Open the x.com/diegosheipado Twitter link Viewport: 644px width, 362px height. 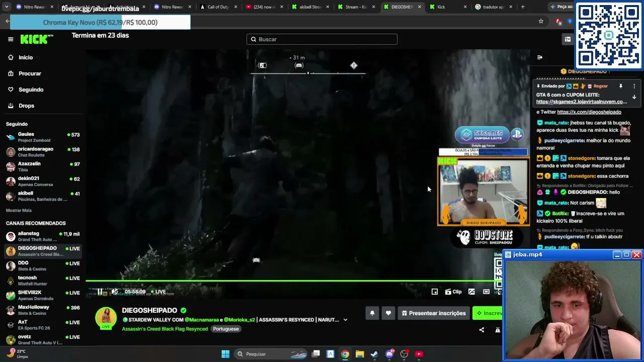pos(589,112)
